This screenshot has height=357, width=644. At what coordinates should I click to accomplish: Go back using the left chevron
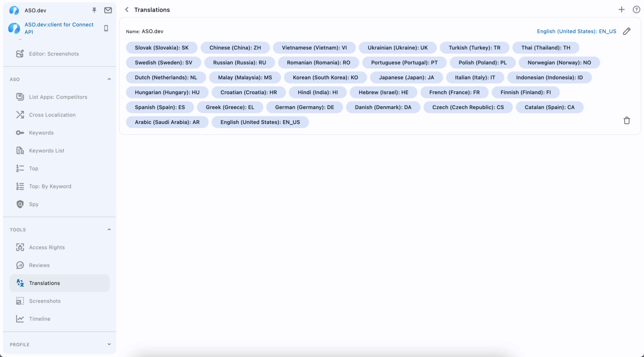127,9
